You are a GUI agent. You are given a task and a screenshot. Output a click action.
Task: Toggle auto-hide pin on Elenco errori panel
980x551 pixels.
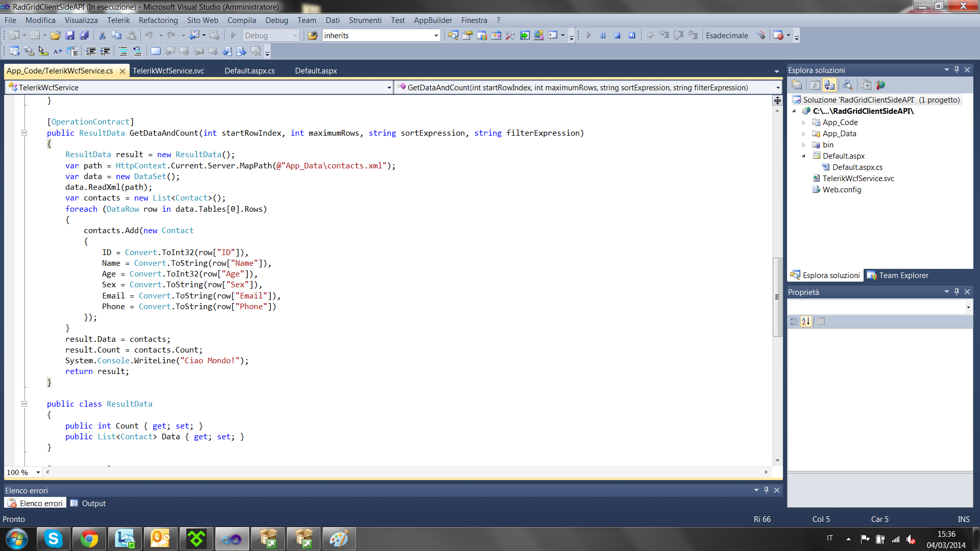click(x=766, y=490)
